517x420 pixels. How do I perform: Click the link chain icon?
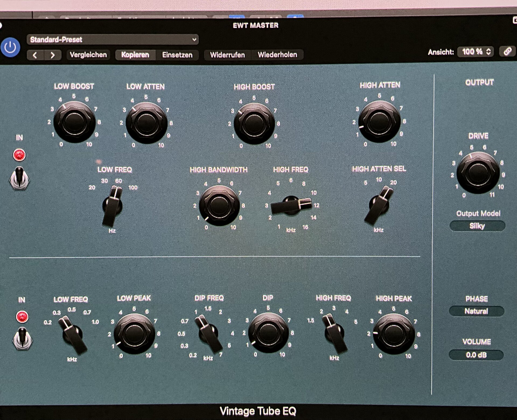pyautogui.click(x=507, y=51)
